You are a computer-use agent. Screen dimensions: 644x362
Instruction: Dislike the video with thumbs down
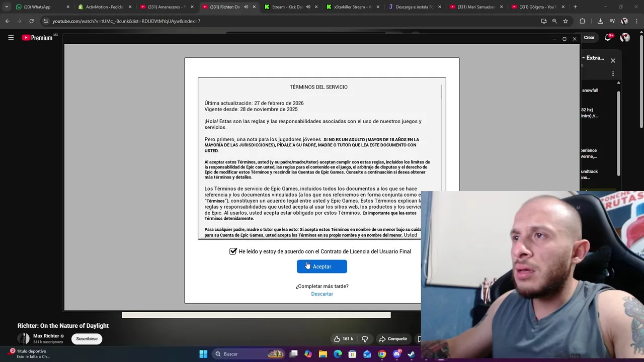365,339
